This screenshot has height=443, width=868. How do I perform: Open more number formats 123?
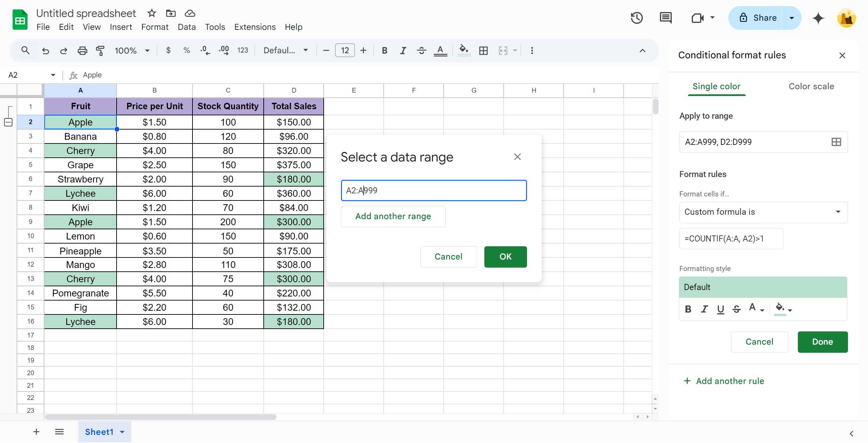(x=243, y=51)
